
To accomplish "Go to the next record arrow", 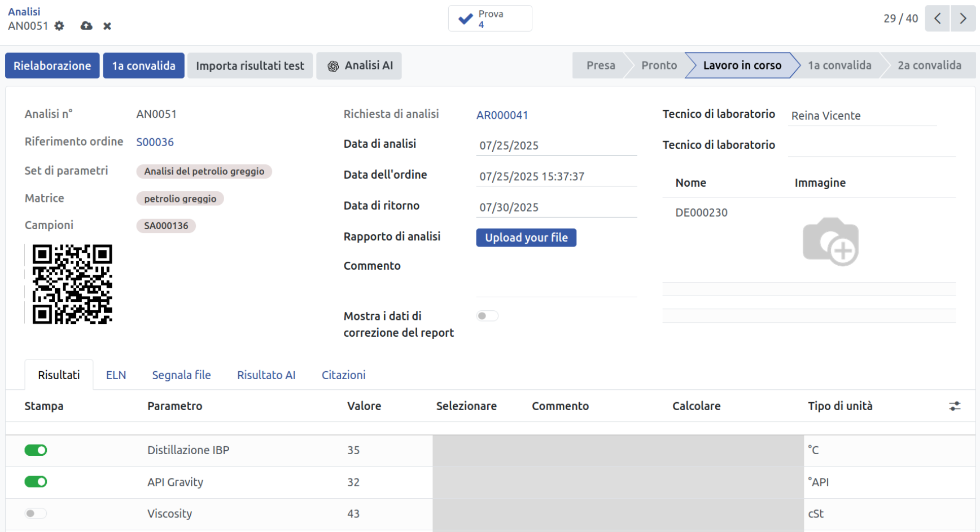I will point(963,19).
